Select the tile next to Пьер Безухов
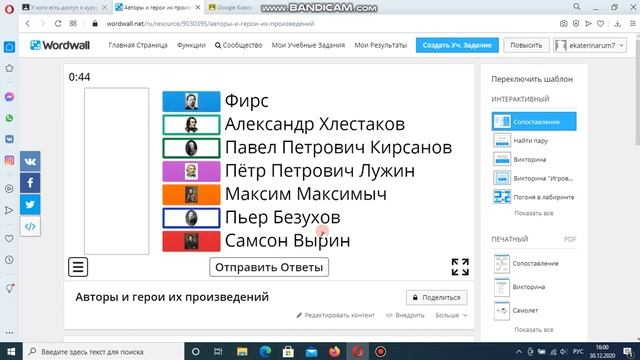640x360 pixels. pyautogui.click(x=191, y=218)
